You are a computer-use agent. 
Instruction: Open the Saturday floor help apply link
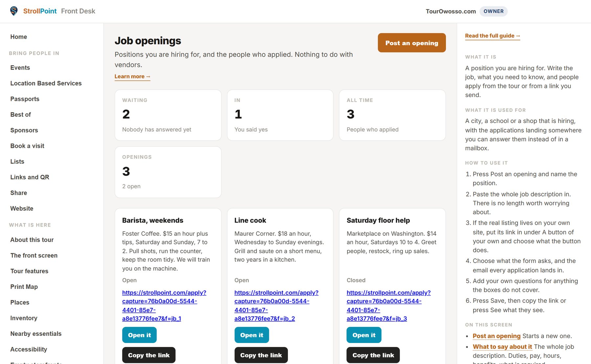click(x=389, y=305)
